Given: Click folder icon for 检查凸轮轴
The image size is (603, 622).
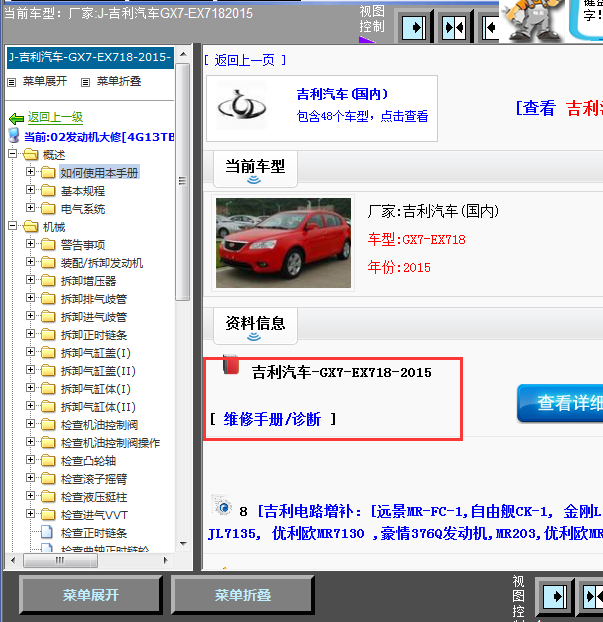Looking at the screenshot, I should [48, 461].
